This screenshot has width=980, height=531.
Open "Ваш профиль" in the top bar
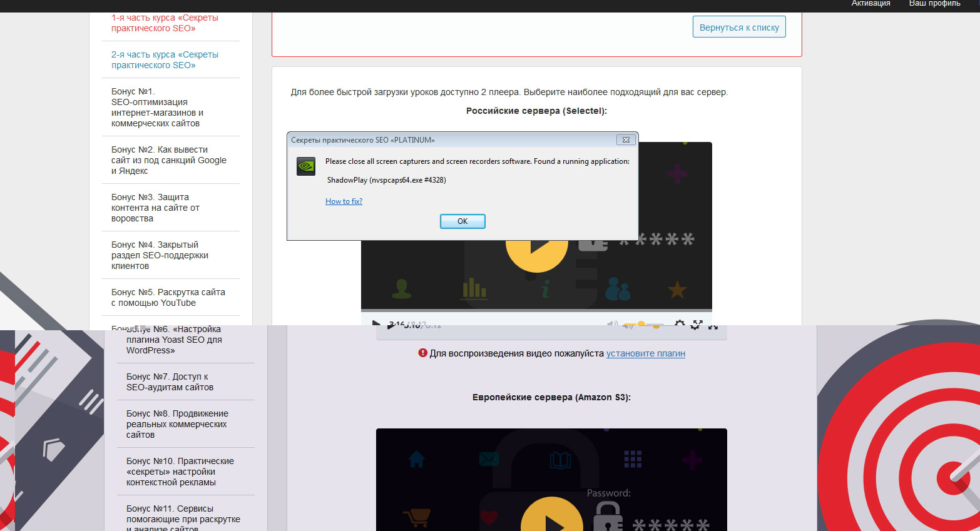(x=934, y=4)
